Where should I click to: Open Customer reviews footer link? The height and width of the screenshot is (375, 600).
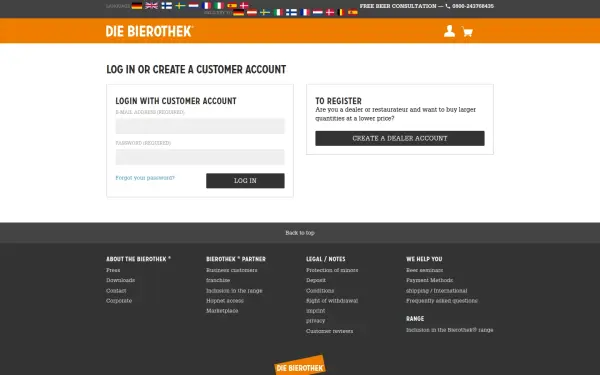point(329,331)
